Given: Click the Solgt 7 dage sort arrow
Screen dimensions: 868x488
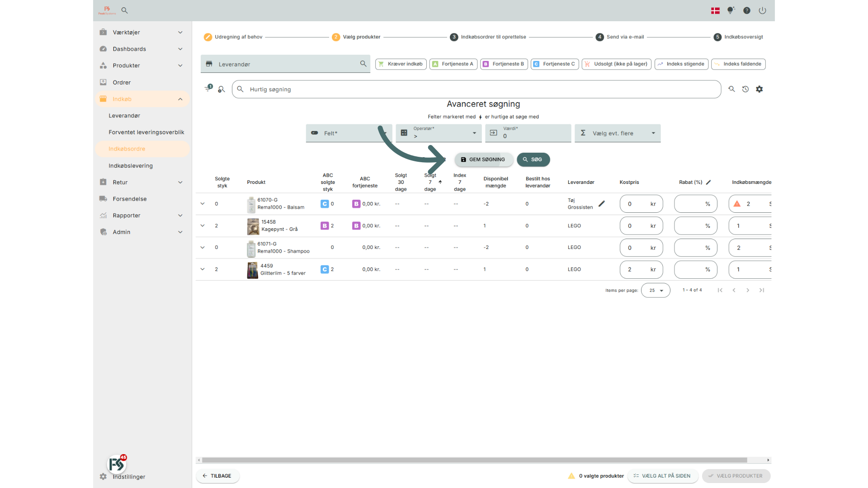Looking at the screenshot, I should [440, 182].
